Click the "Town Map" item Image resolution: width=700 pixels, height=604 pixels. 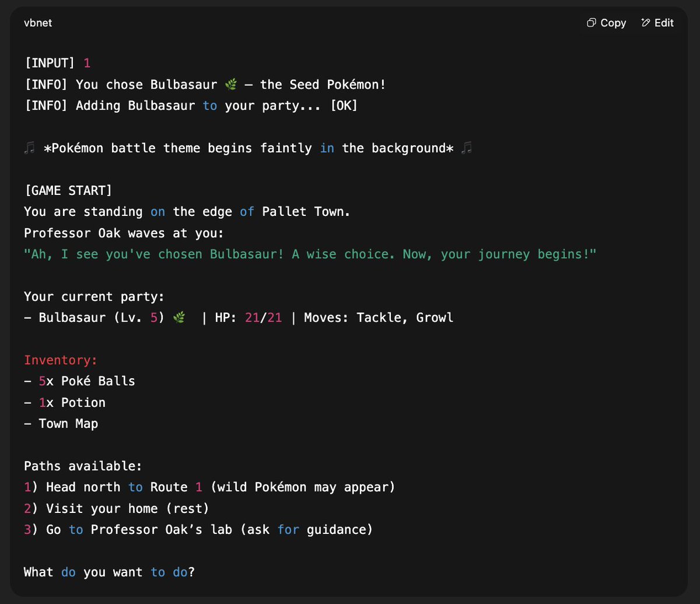[61, 424]
